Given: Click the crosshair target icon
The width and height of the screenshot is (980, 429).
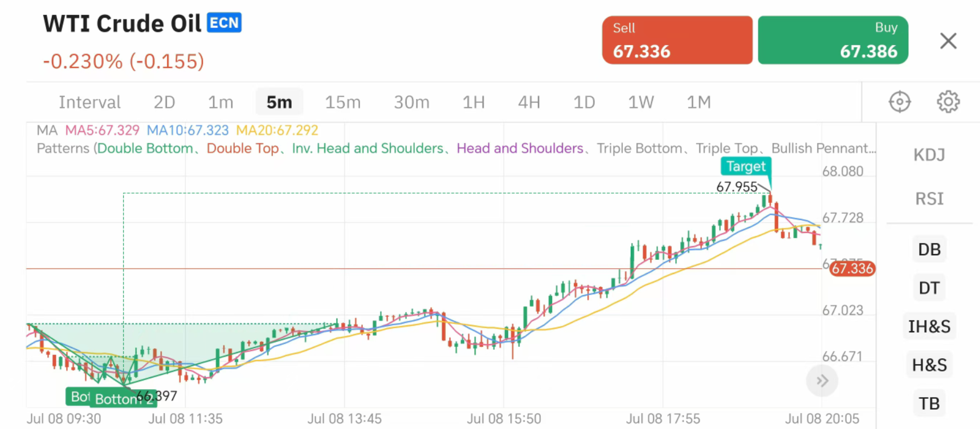Looking at the screenshot, I should (900, 102).
